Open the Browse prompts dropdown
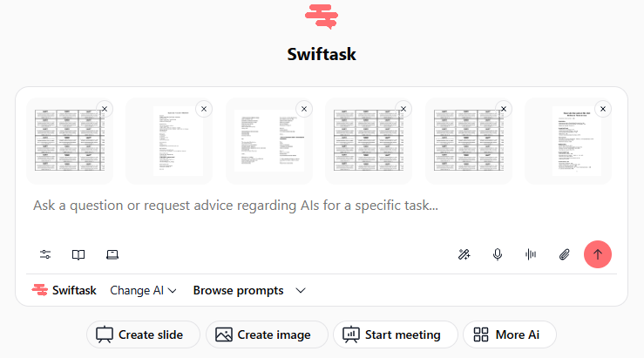 (238, 291)
